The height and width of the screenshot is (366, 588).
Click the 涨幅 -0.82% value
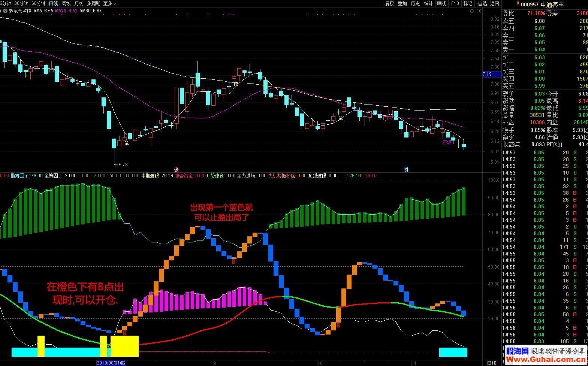pos(536,108)
